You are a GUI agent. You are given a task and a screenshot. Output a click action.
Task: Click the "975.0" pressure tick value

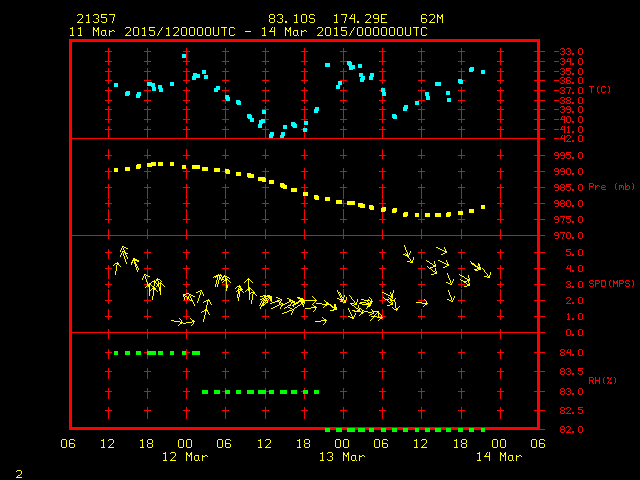pos(569,220)
